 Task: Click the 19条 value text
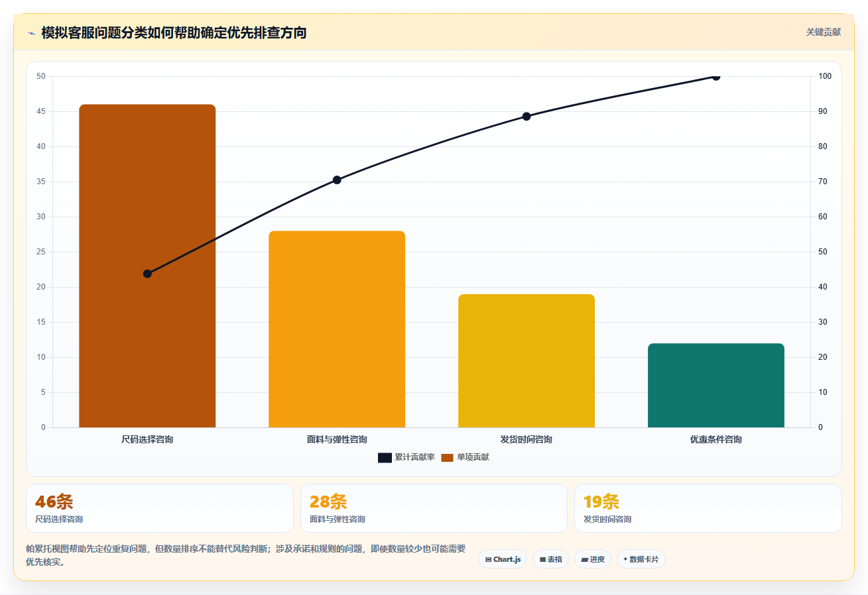tap(601, 502)
